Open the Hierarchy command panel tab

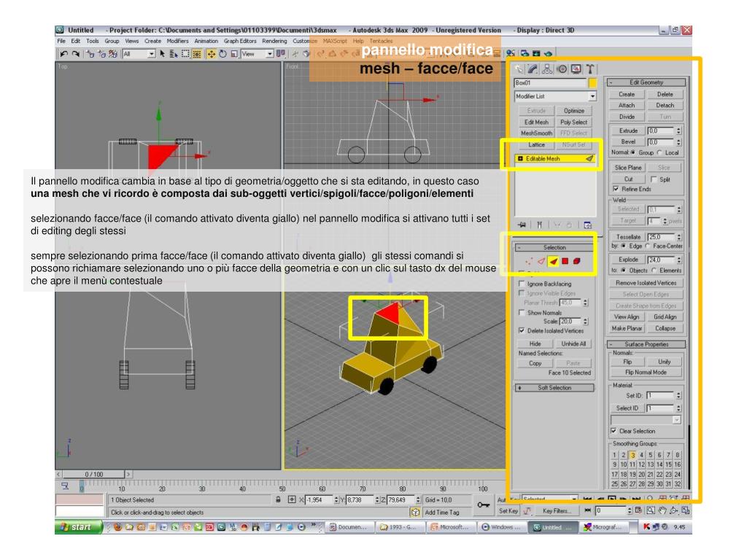547,69
